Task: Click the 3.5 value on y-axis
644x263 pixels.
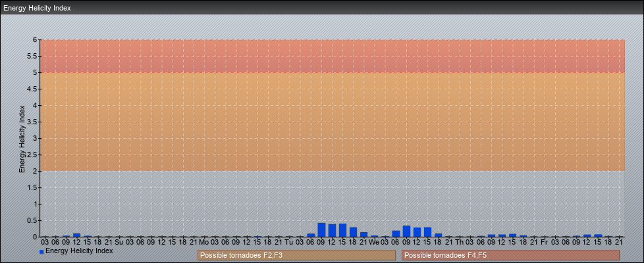Action: tap(33, 122)
